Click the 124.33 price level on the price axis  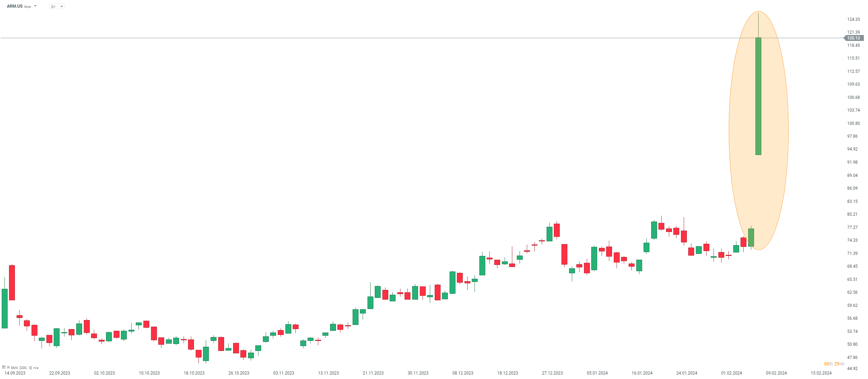853,19
